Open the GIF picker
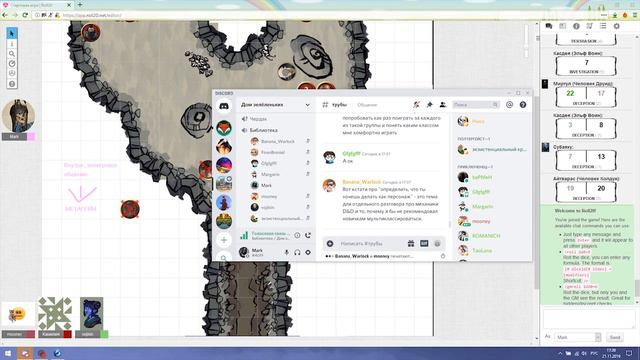The height and width of the screenshot is (360, 640). [x=424, y=244]
